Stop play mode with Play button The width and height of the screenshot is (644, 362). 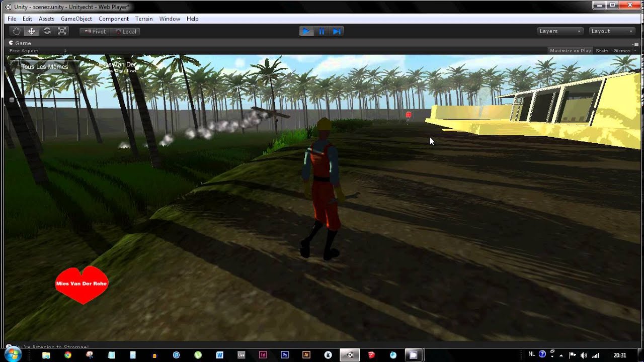pos(306,31)
